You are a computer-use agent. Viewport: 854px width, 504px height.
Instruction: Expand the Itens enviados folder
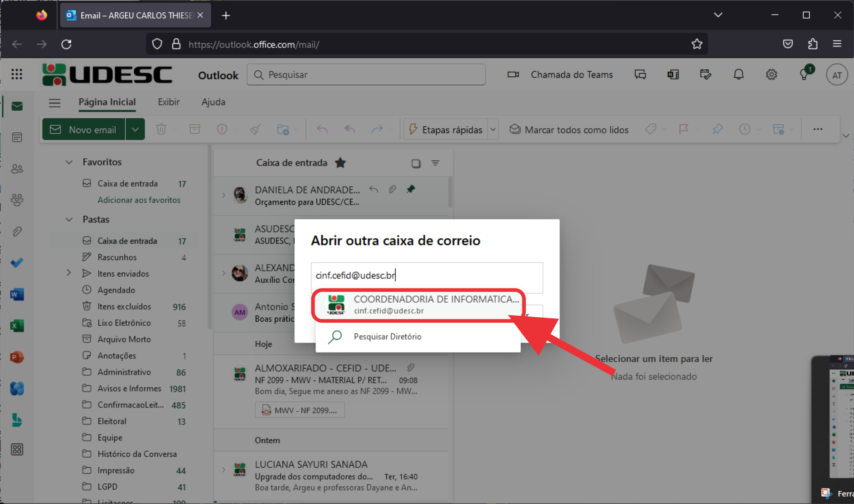pyautogui.click(x=69, y=273)
